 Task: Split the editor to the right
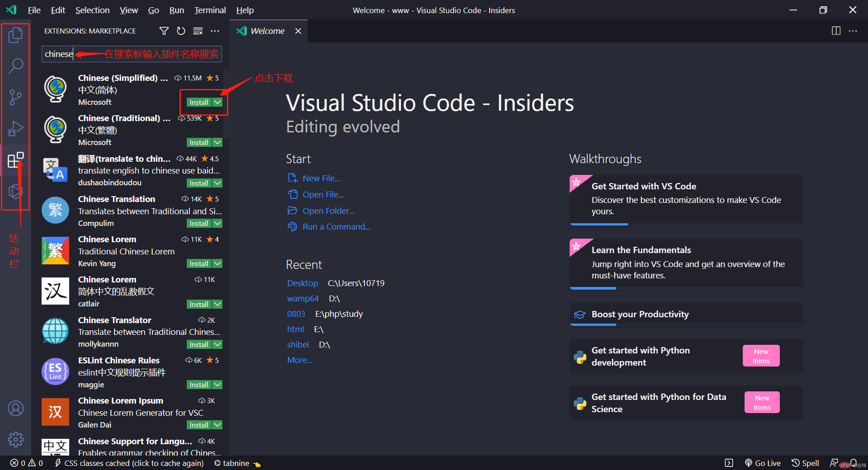[x=836, y=31]
